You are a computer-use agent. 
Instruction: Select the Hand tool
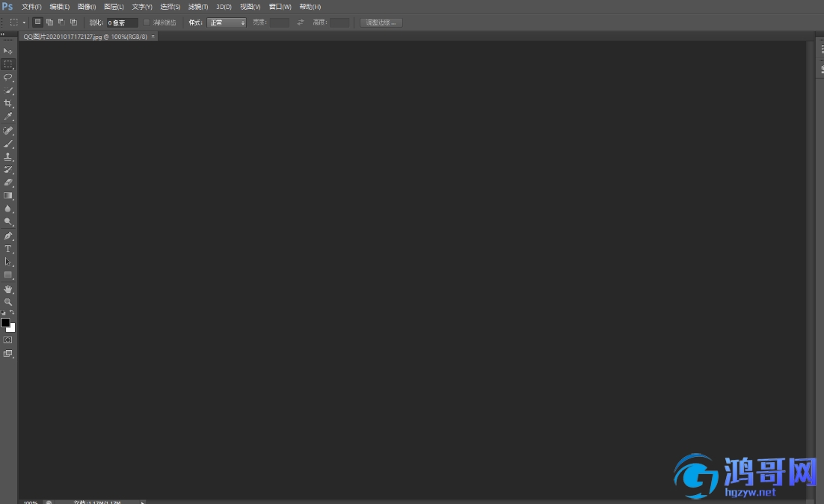(x=8, y=289)
